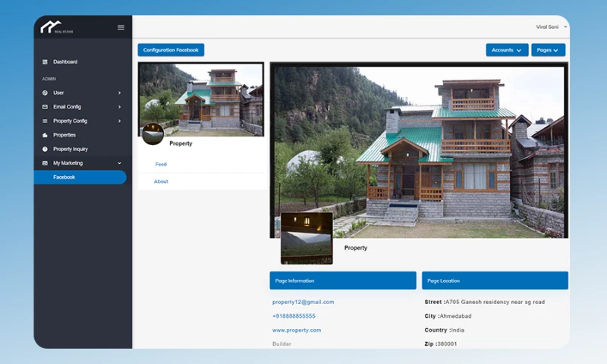Image resolution: width=607 pixels, height=364 pixels.
Task: Click the Email Config envelope icon
Action: tap(45, 107)
